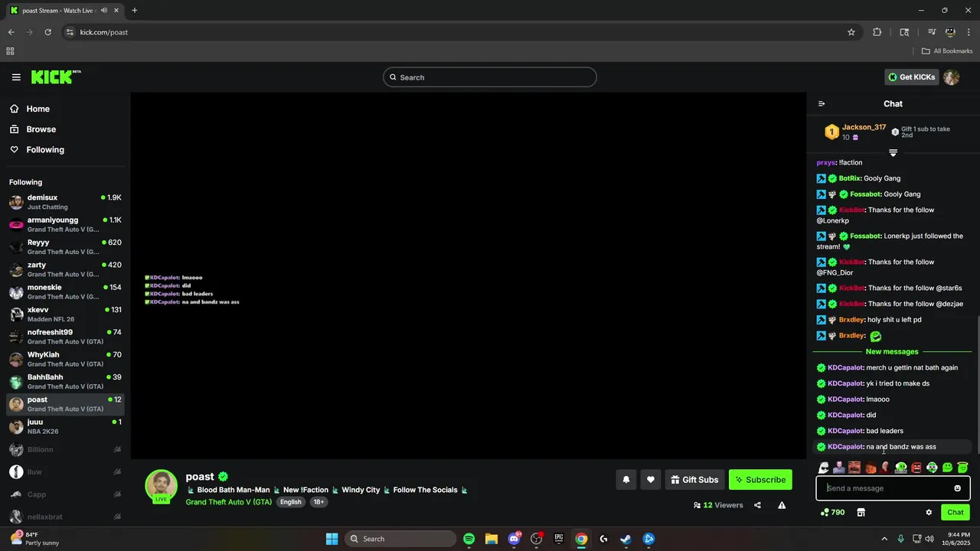Open browser extensions puzzle icon

pos(877,32)
